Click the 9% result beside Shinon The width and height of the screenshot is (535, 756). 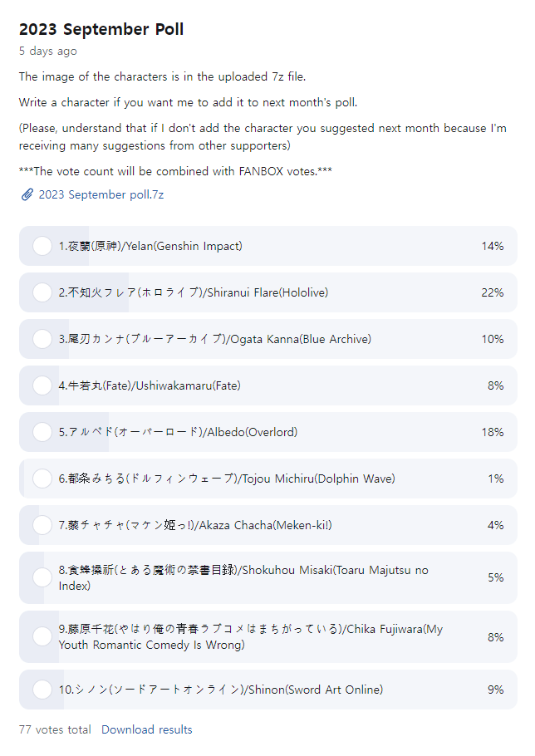(x=495, y=690)
